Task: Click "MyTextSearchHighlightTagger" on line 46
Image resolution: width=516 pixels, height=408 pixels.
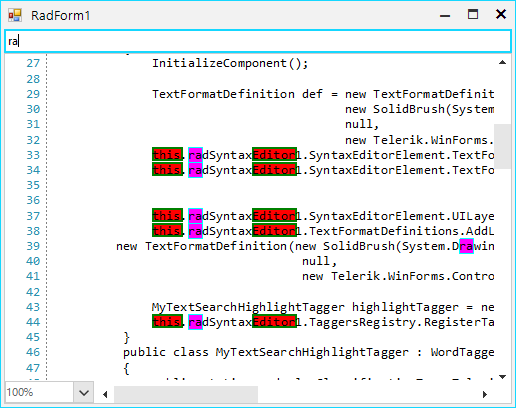Action: 312,352
